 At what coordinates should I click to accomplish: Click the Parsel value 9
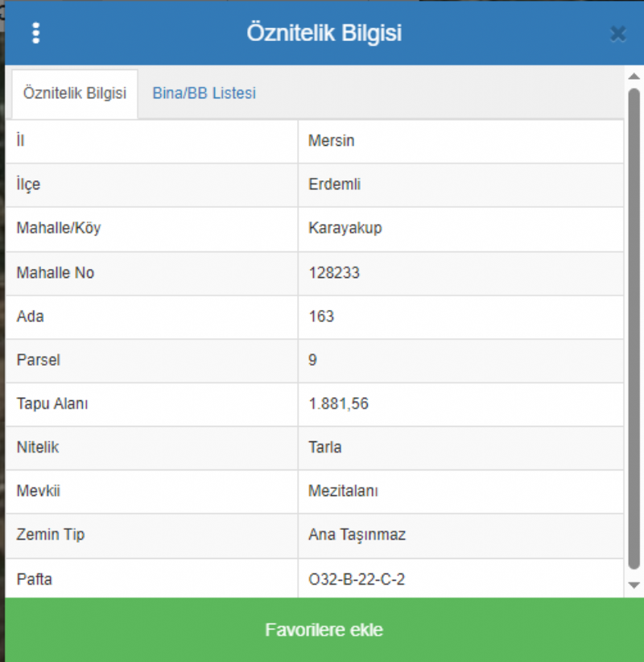312,360
